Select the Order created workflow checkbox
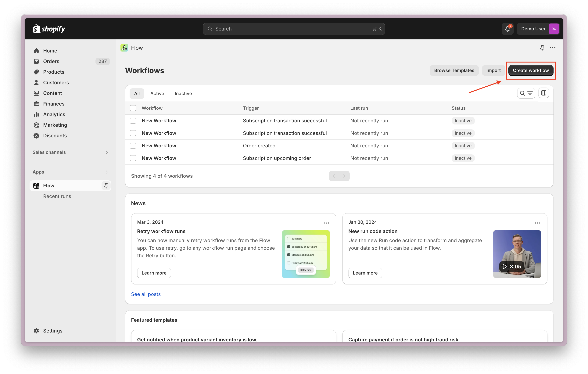Viewport: 588px width, 374px height. 133,146
